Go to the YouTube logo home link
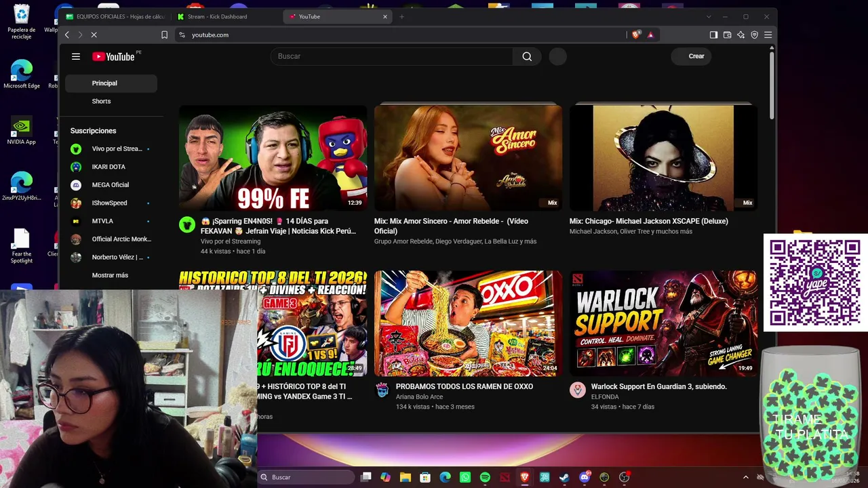868x488 pixels. pyautogui.click(x=113, y=57)
